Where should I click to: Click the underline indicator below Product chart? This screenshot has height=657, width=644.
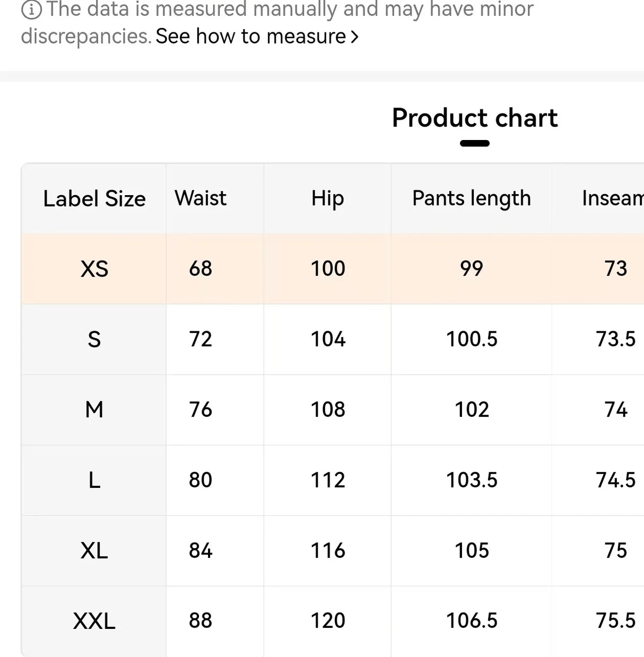click(474, 142)
